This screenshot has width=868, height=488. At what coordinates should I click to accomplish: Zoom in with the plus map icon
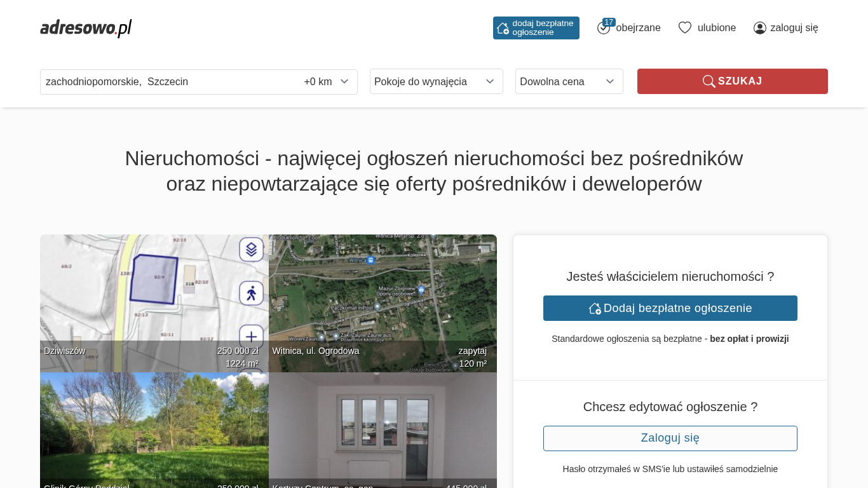point(251,337)
